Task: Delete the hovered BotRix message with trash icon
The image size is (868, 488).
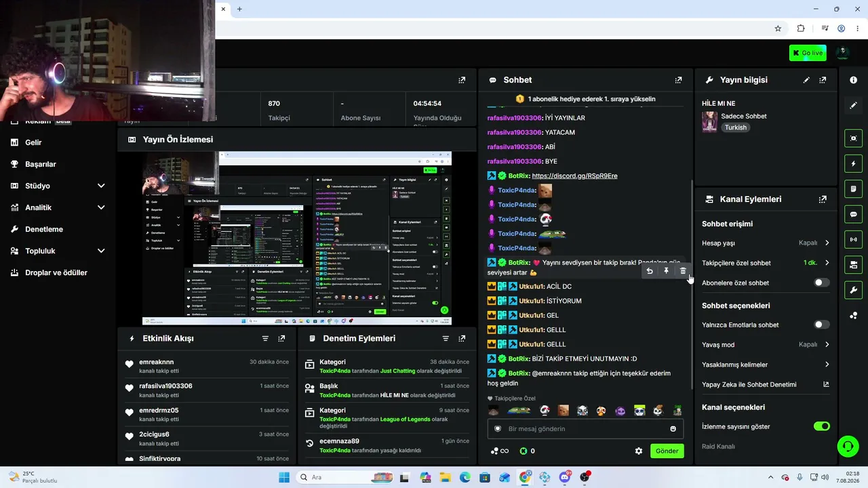Action: [683, 271]
